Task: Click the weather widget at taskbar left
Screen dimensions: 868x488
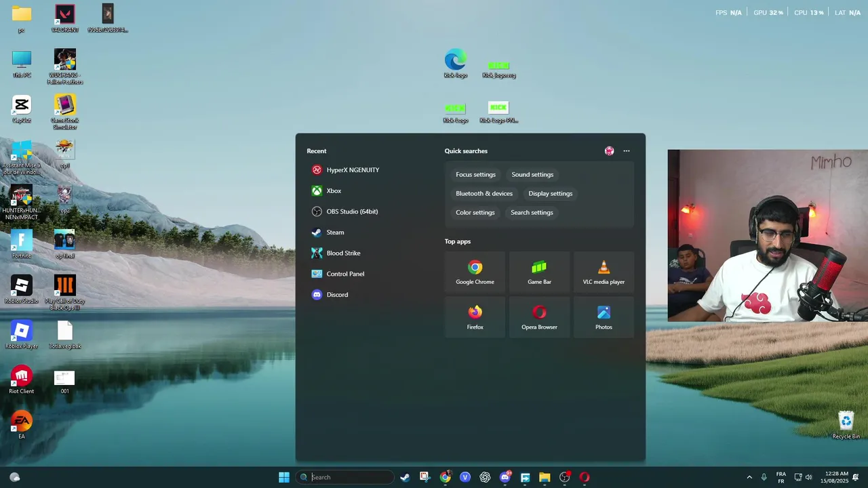Action: click(15, 477)
